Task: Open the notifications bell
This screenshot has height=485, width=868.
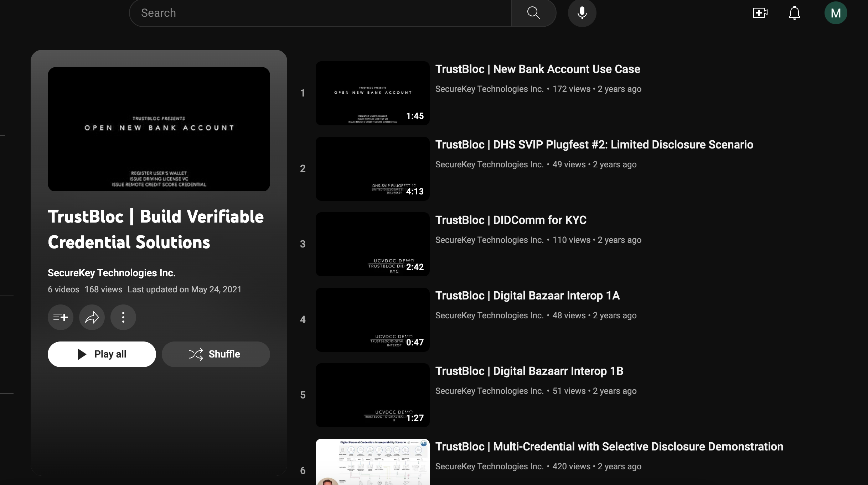Action: point(794,13)
